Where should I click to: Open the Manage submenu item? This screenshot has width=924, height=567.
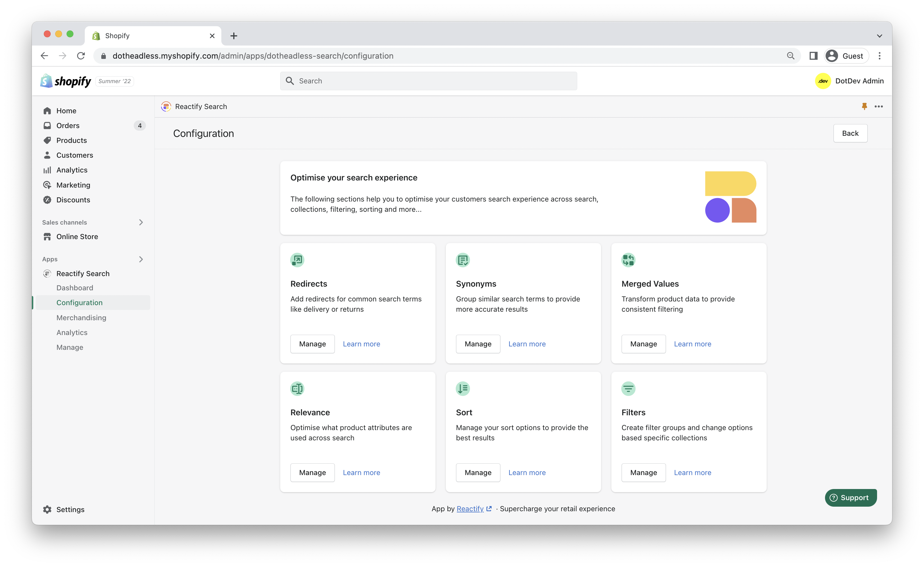click(70, 347)
